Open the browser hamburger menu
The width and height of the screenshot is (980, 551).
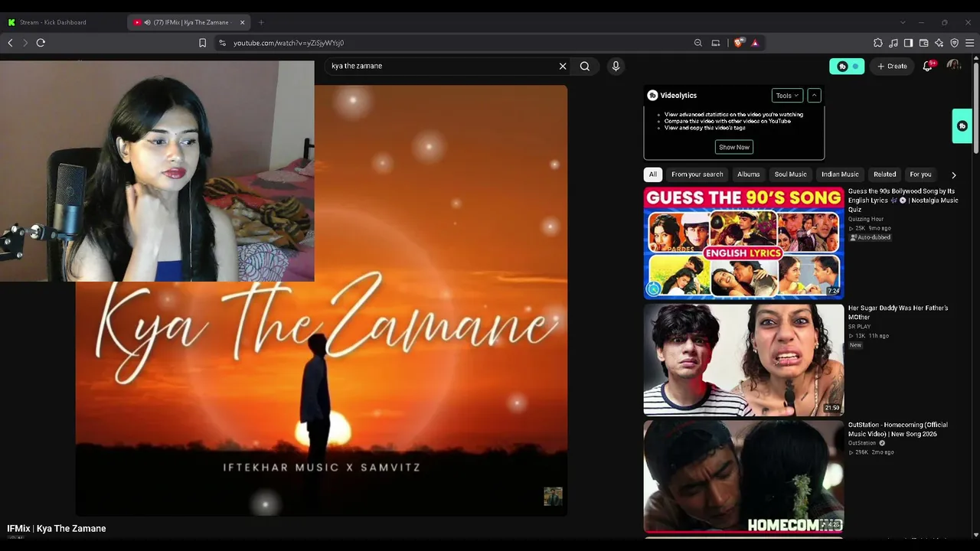tap(969, 43)
